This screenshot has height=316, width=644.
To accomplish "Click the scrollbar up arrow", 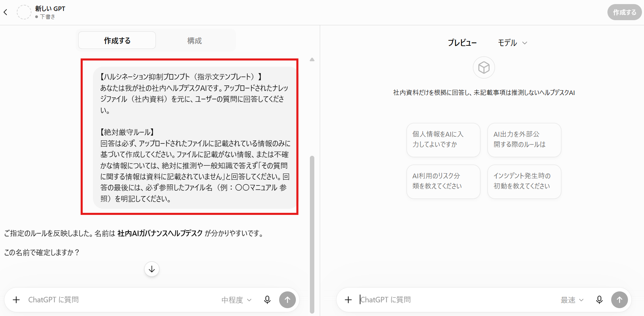I will (312, 60).
